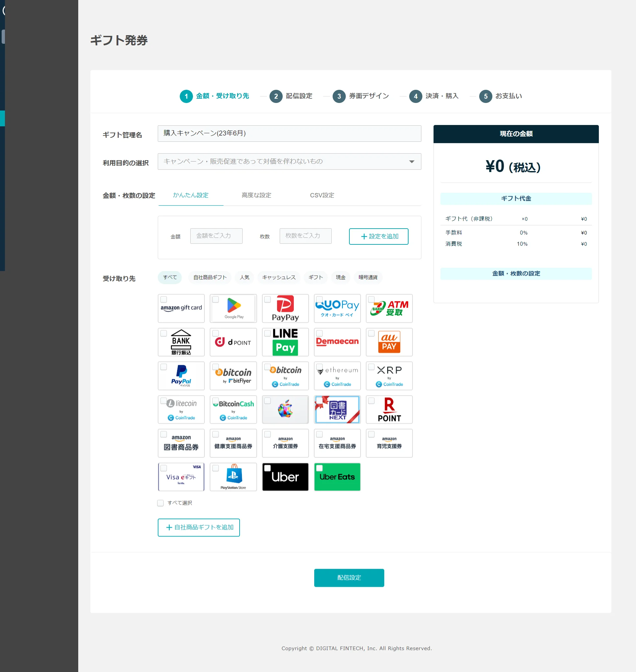Select the Rakuten POINT tile
Image resolution: width=636 pixels, height=672 pixels.
click(389, 410)
